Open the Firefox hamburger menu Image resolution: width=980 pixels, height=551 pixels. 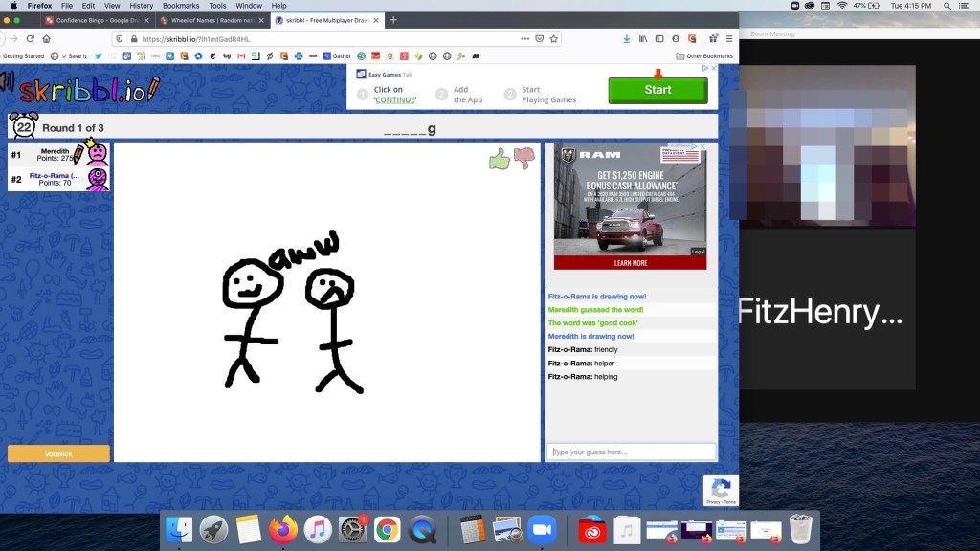[x=729, y=38]
